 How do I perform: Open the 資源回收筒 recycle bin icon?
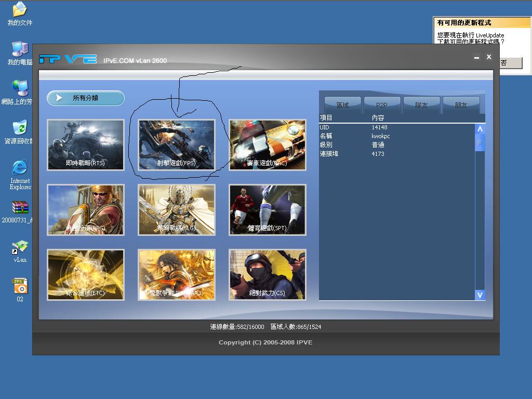(19, 132)
